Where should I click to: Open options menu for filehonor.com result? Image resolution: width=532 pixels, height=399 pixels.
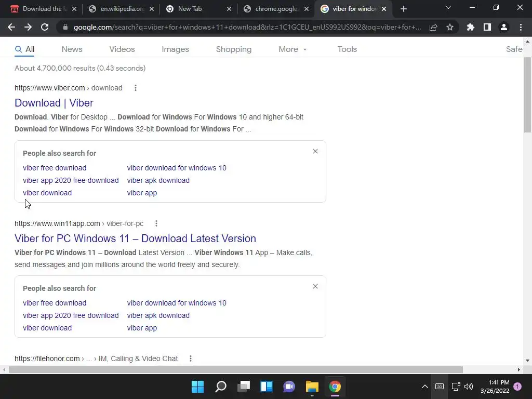coord(190,358)
